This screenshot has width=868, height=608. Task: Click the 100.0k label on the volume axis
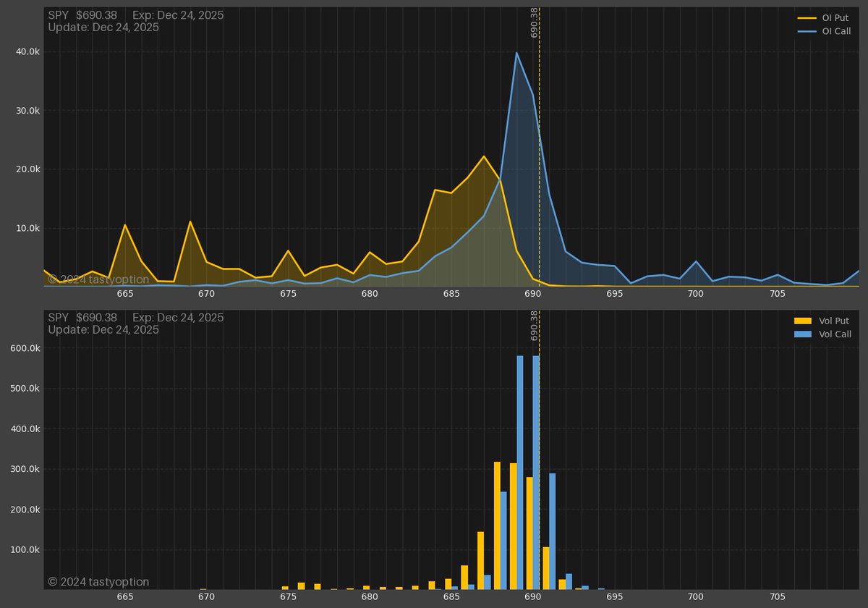[x=25, y=549]
